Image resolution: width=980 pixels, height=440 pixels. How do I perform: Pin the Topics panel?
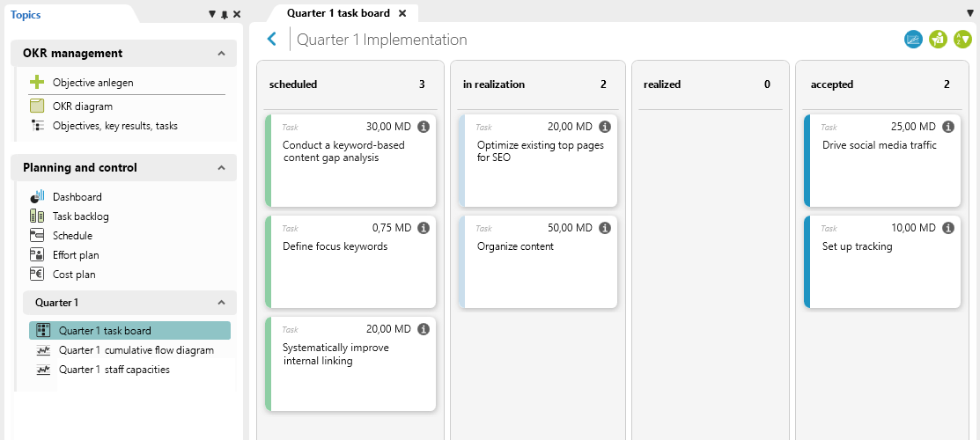pos(225,14)
